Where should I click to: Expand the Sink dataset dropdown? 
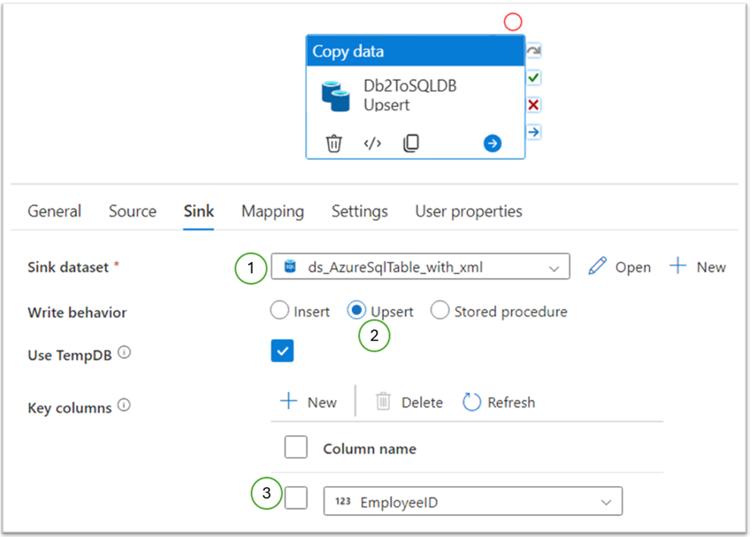421,267
